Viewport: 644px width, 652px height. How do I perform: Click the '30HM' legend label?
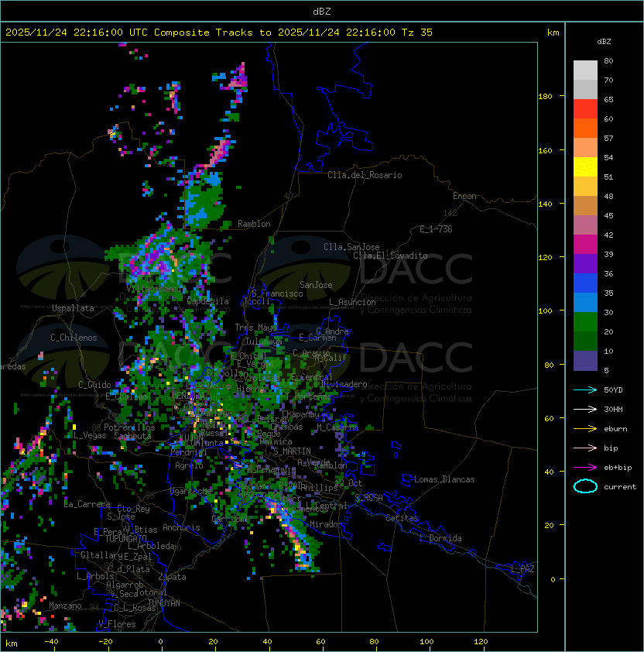pyautogui.click(x=613, y=410)
